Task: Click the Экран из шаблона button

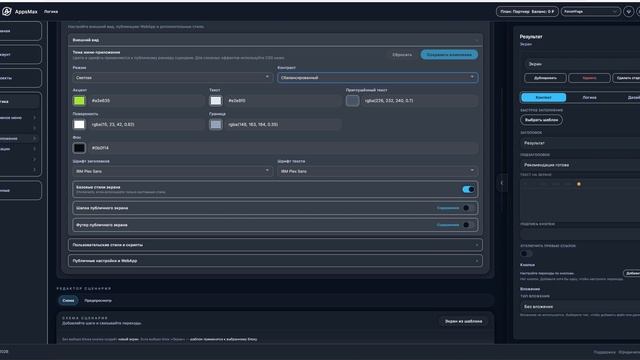Action: coord(463,321)
